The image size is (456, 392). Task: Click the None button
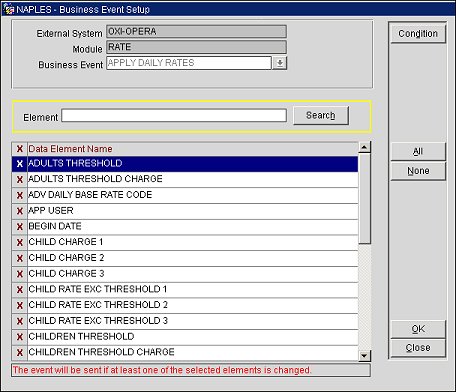pos(418,171)
